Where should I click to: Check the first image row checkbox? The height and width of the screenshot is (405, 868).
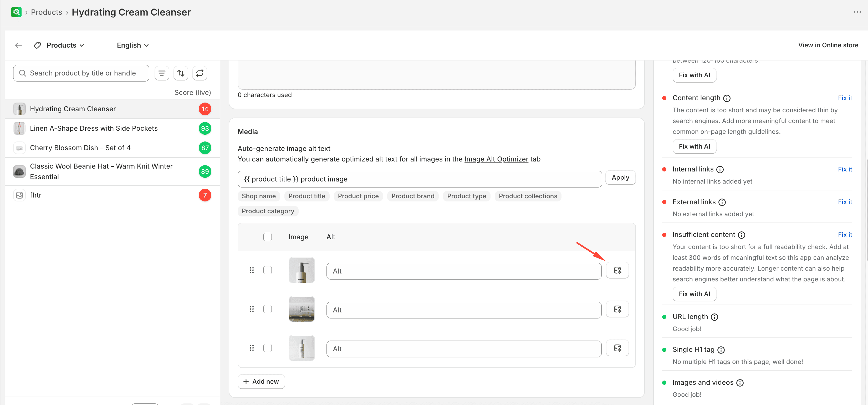[x=268, y=270]
